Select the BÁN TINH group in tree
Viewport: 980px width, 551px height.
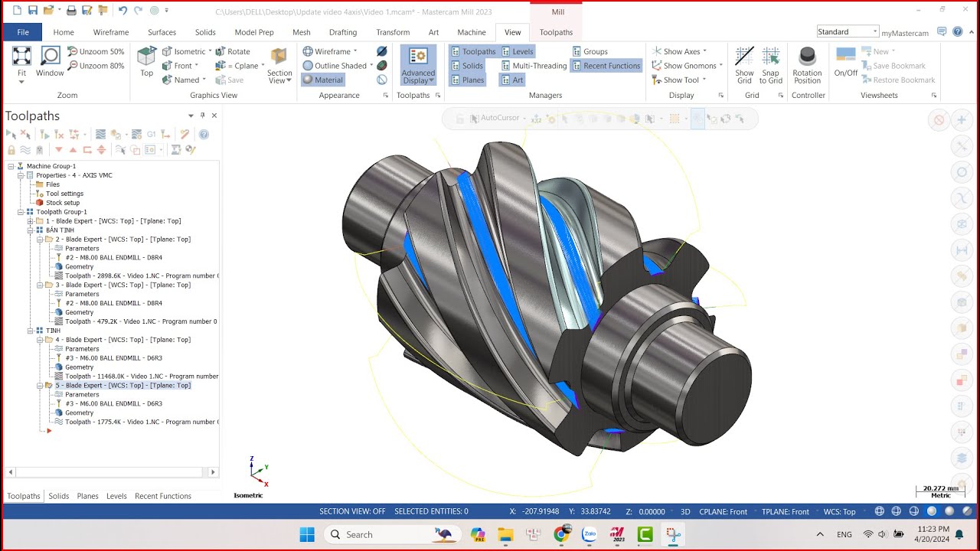[60, 230]
